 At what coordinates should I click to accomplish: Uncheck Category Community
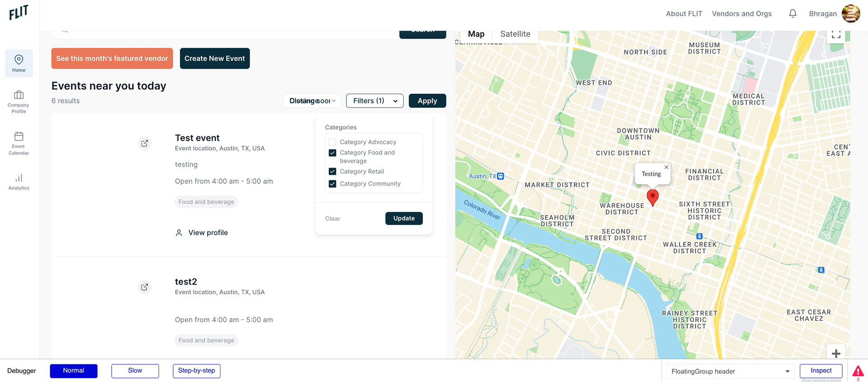point(332,184)
